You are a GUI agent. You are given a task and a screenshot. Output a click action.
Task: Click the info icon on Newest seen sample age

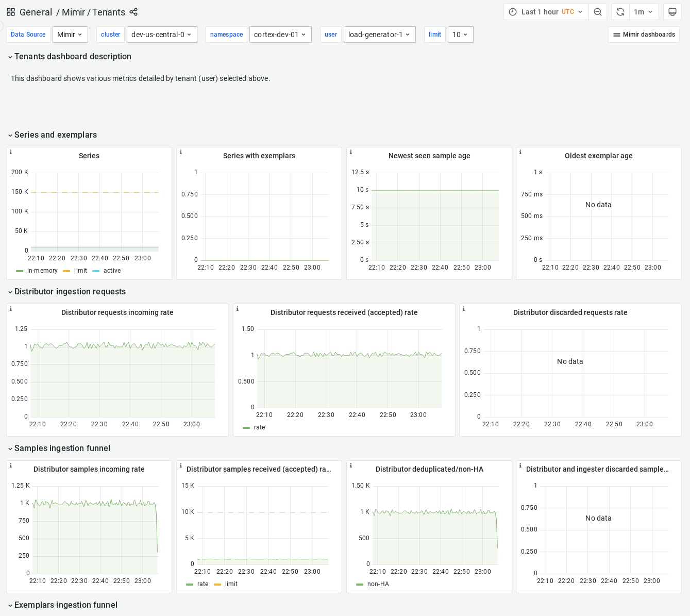pos(351,152)
